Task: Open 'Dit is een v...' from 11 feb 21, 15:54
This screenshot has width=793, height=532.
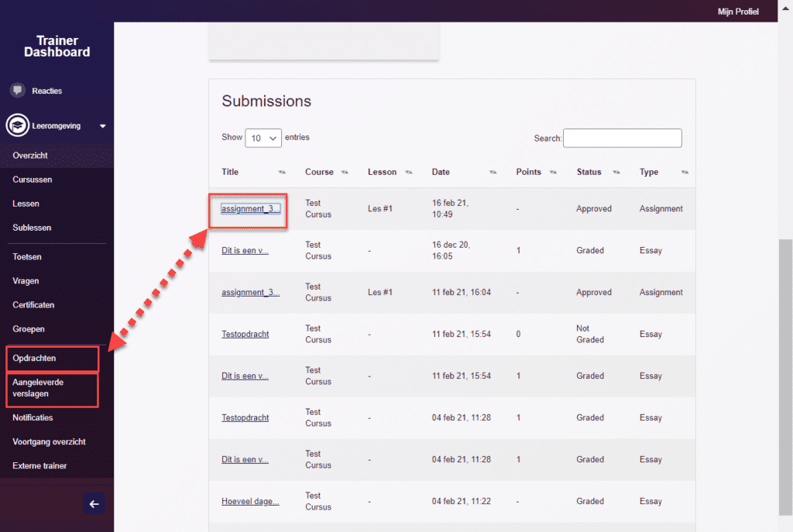Action: (x=245, y=376)
